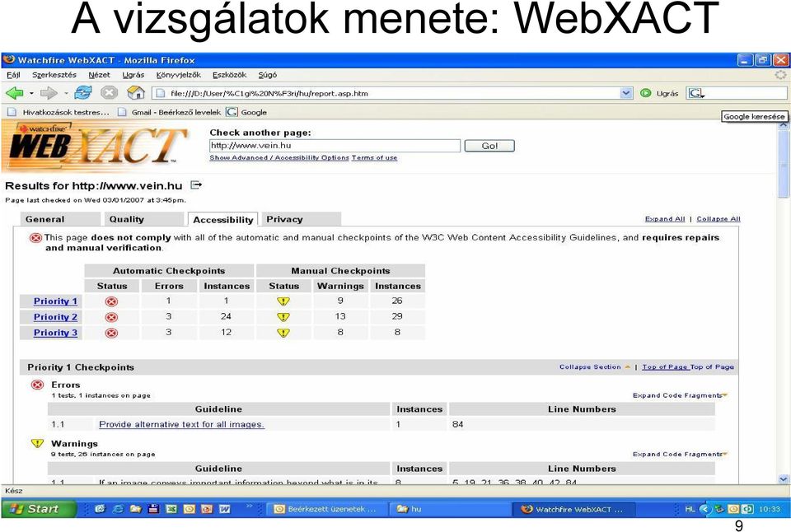Open the Hivatkozások testres… bookmark
Screen dimensions: 791x532
[59, 113]
